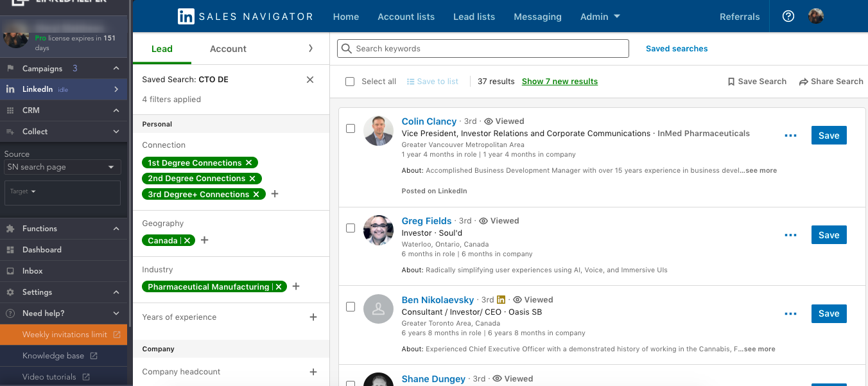
Task: Open the Admin dropdown menu
Action: pos(600,17)
